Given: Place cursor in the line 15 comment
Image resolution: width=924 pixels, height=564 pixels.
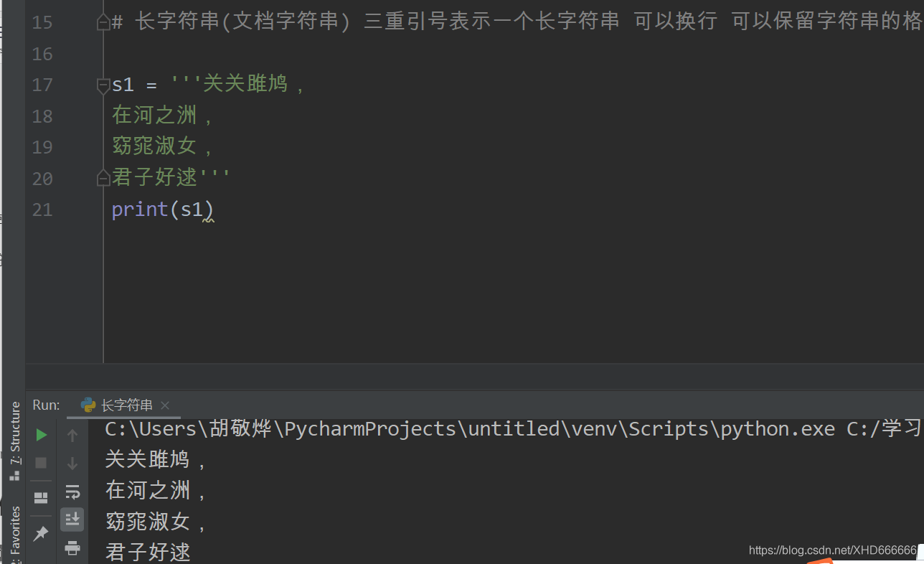Looking at the screenshot, I should pyautogui.click(x=517, y=22).
